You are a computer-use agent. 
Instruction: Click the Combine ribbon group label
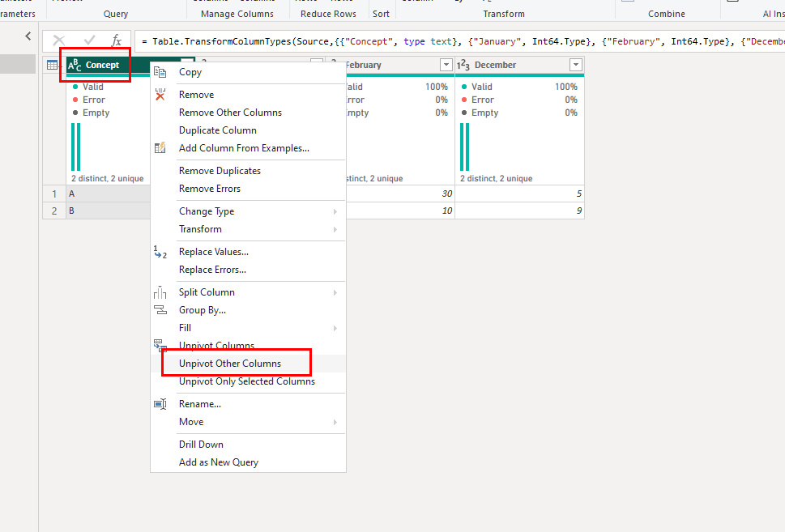[667, 14]
